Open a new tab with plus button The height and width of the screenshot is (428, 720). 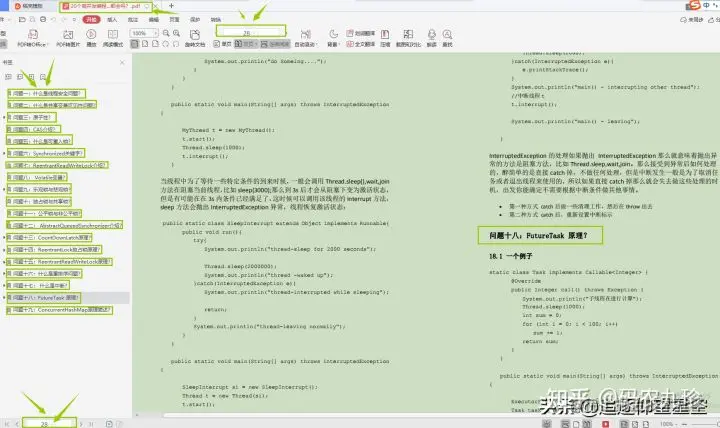point(171,6)
